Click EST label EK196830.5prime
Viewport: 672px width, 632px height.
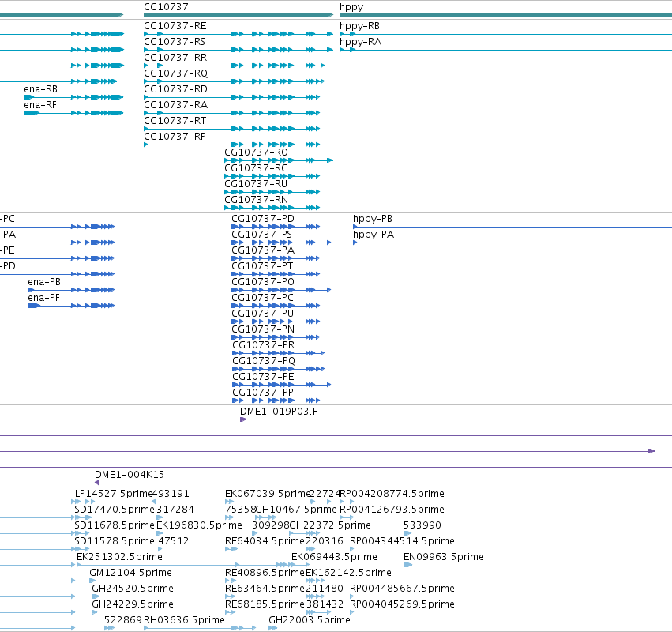(200, 525)
